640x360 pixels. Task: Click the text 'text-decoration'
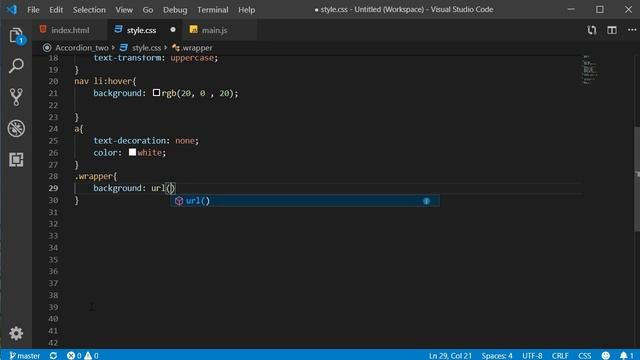(131, 140)
